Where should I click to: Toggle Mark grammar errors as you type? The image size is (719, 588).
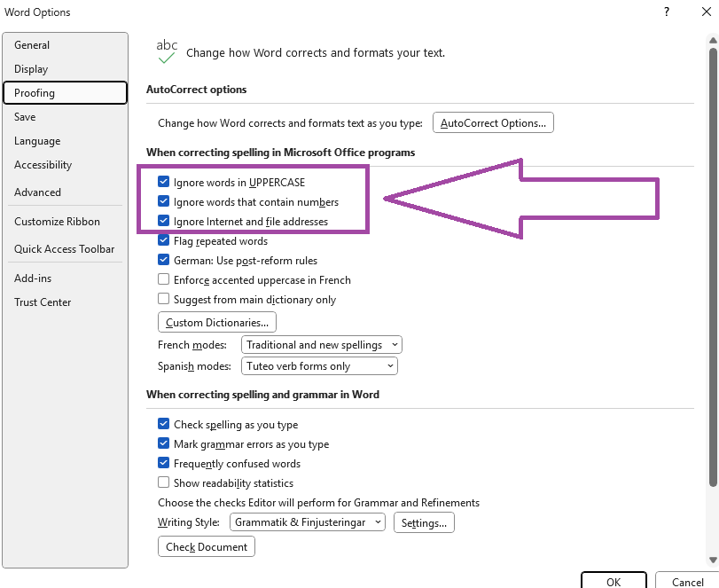[163, 443]
